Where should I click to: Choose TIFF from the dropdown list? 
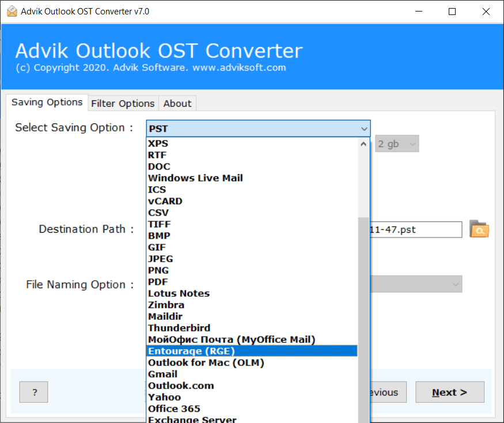[x=252, y=224]
